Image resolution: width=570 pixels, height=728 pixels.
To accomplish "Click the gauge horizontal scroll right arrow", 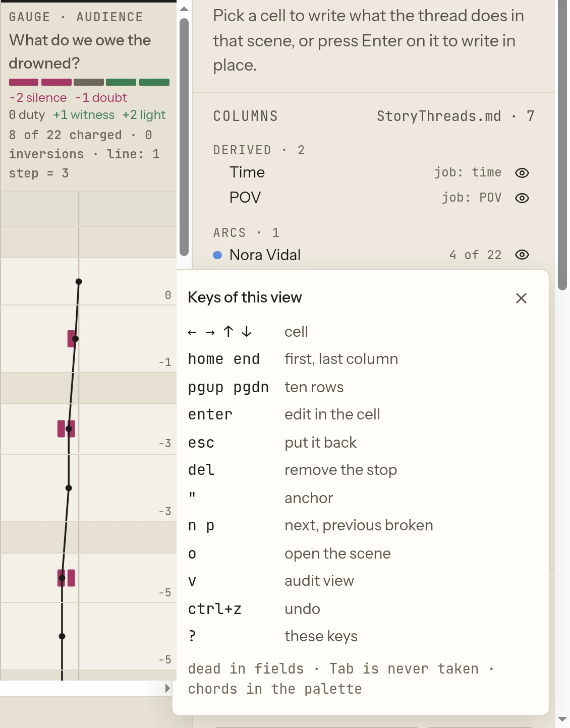I will pyautogui.click(x=168, y=688).
